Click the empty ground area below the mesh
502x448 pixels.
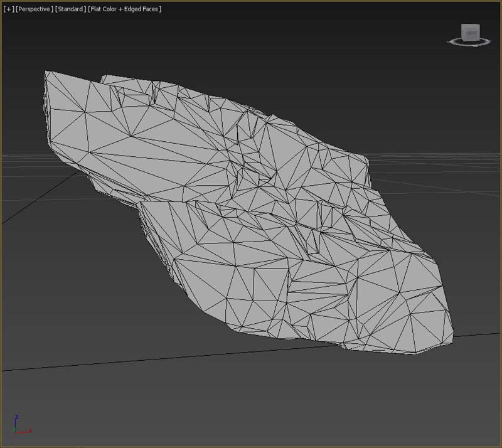tap(251, 402)
